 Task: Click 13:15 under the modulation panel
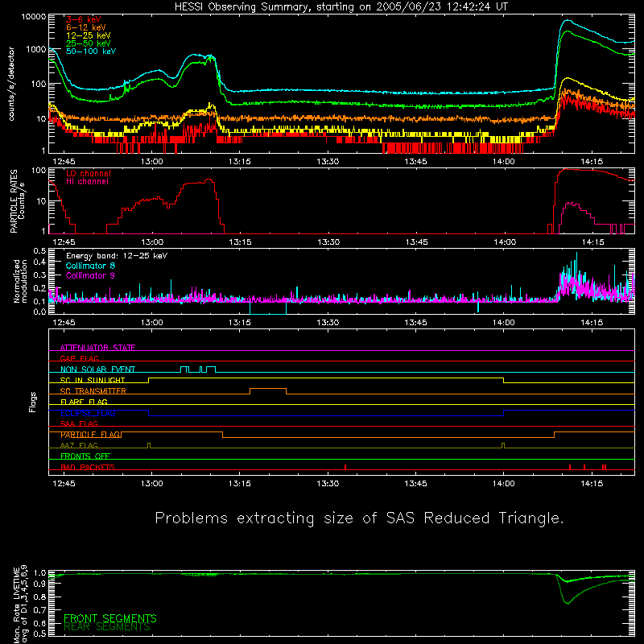click(x=240, y=323)
